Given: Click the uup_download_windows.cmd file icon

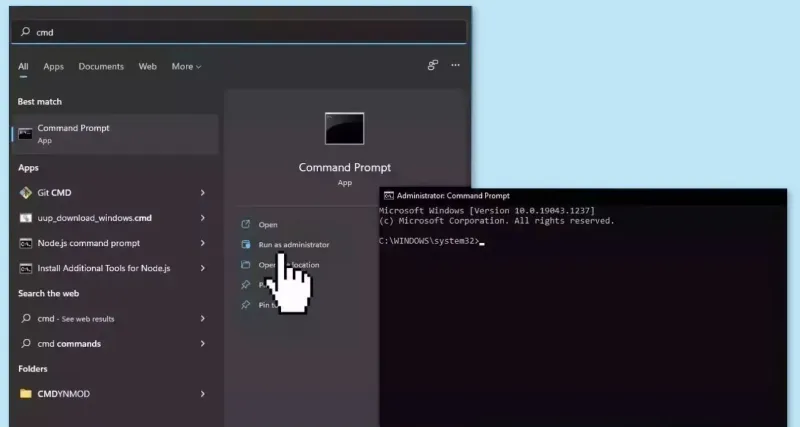Looking at the screenshot, I should pos(25,218).
